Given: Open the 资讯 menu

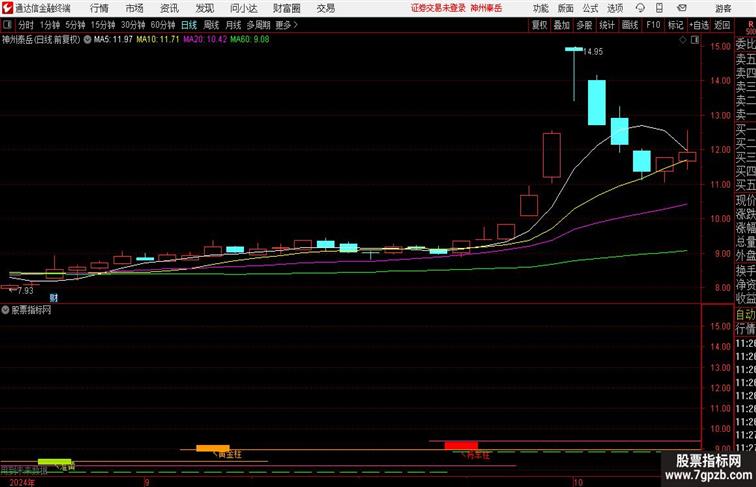Looking at the screenshot, I should [169, 8].
